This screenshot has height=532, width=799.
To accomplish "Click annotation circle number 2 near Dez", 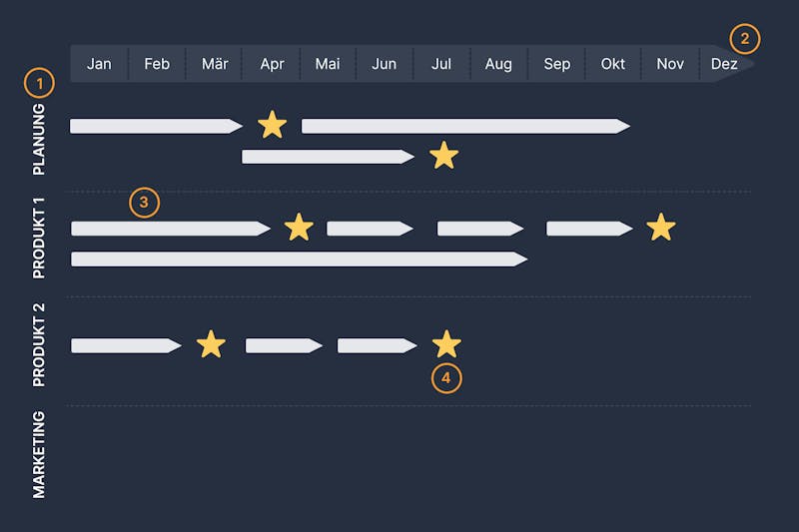I will 744,39.
